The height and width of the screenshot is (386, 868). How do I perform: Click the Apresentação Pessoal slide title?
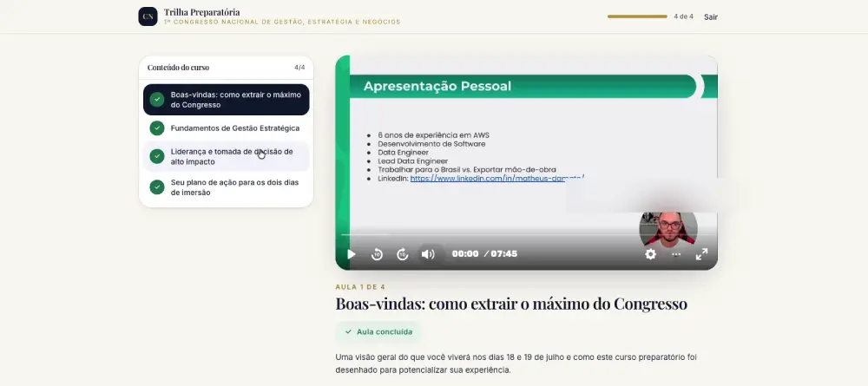[437, 86]
